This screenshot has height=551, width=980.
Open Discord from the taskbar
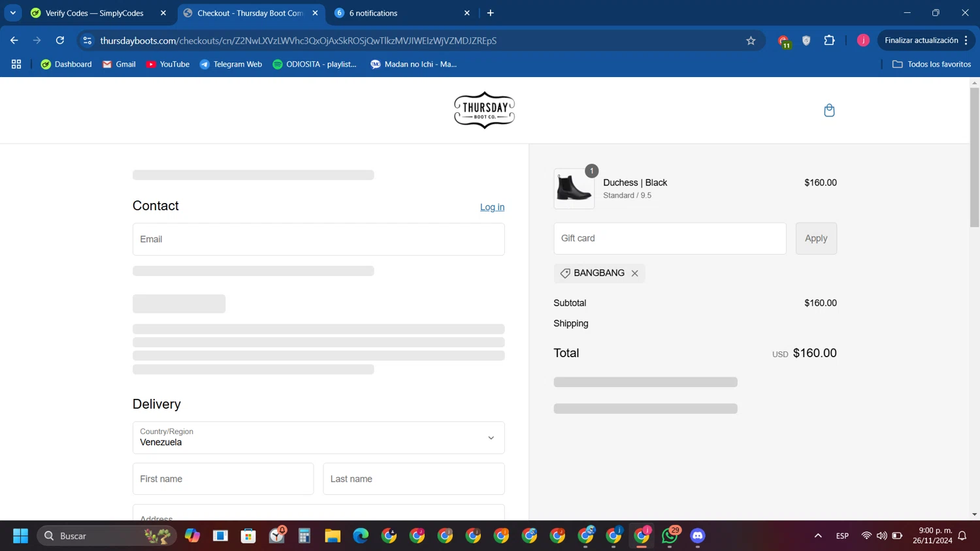point(698,536)
